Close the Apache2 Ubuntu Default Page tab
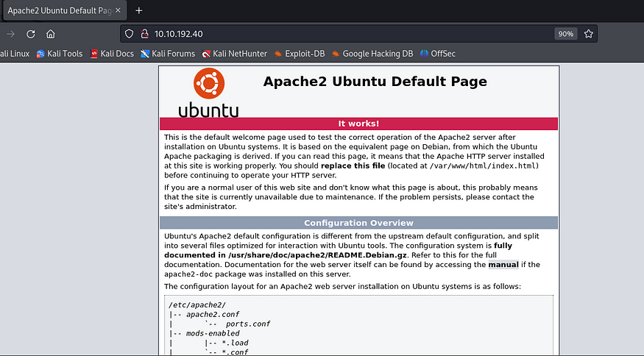644x356 pixels. pyautogui.click(x=118, y=10)
